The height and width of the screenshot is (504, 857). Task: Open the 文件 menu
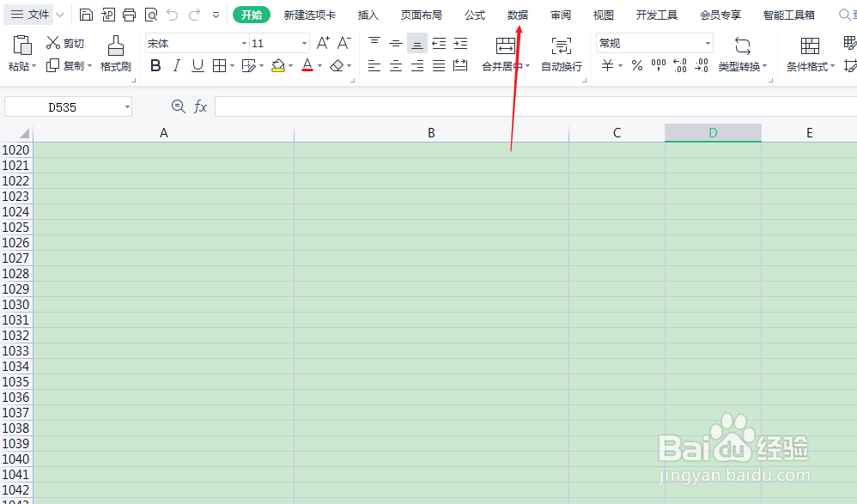30,15
